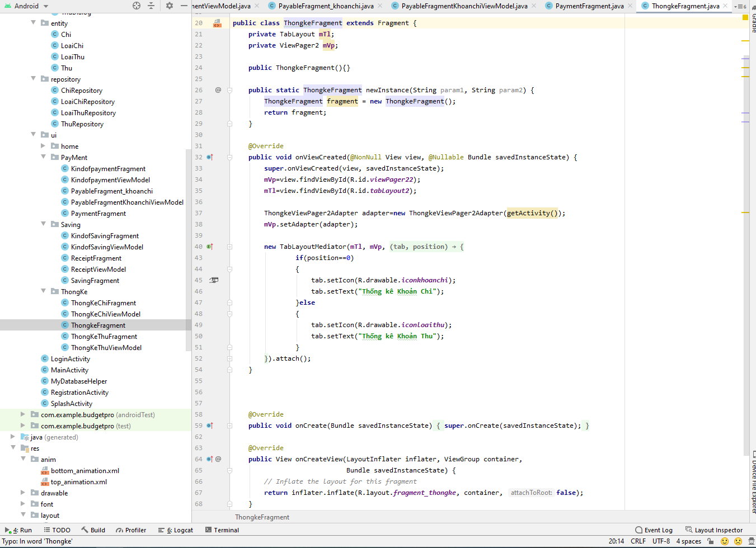Image resolution: width=756 pixels, height=548 pixels.
Task: Open ThongKeChiViewModel class
Action: 106,314
